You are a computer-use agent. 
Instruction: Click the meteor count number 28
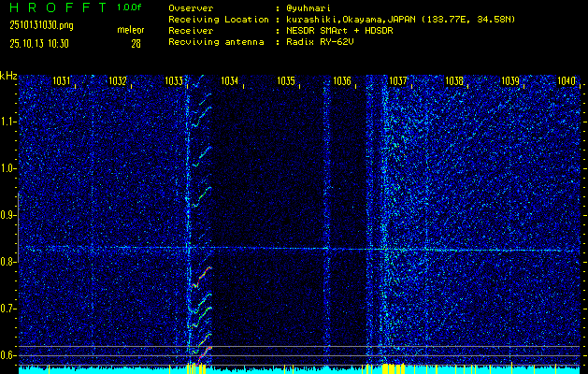pos(136,43)
